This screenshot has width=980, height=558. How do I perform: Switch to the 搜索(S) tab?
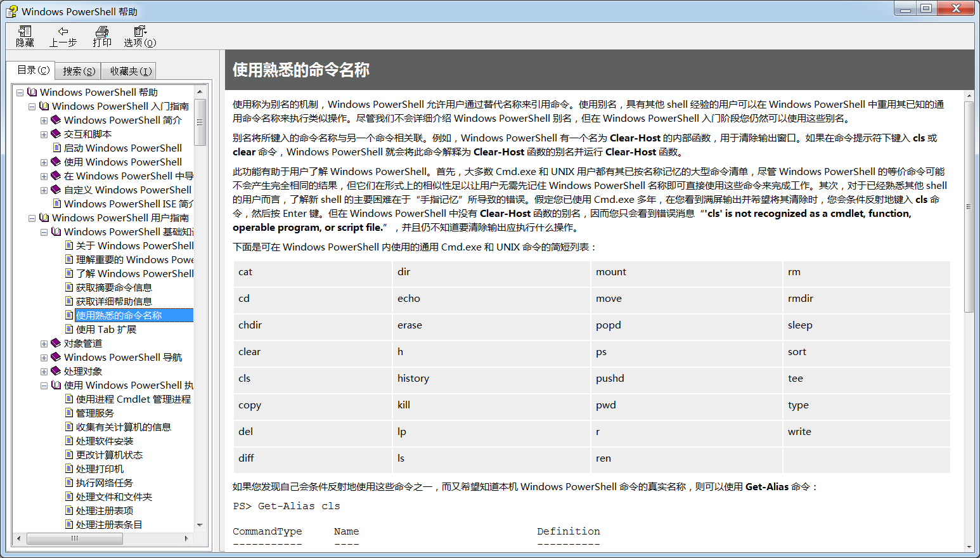(79, 71)
